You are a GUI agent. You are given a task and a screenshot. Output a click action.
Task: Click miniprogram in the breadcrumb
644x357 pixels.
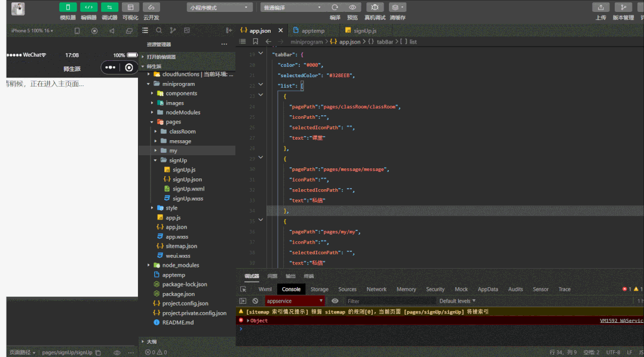click(306, 42)
